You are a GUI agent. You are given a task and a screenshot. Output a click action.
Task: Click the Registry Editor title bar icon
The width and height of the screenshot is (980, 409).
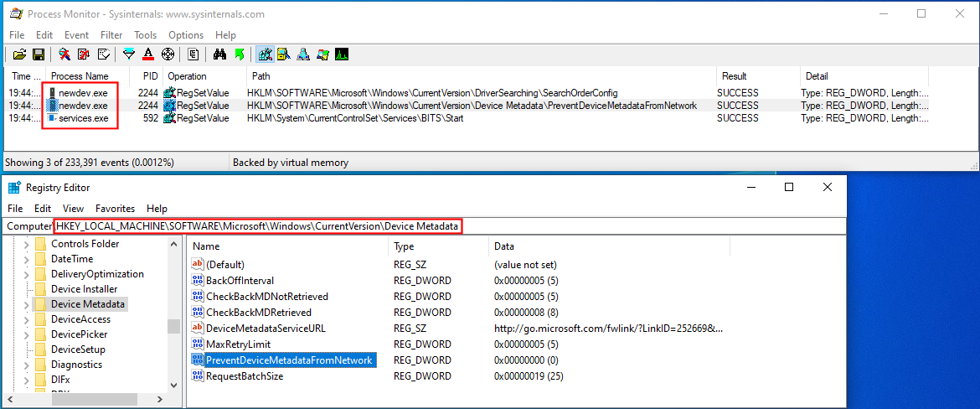13,187
